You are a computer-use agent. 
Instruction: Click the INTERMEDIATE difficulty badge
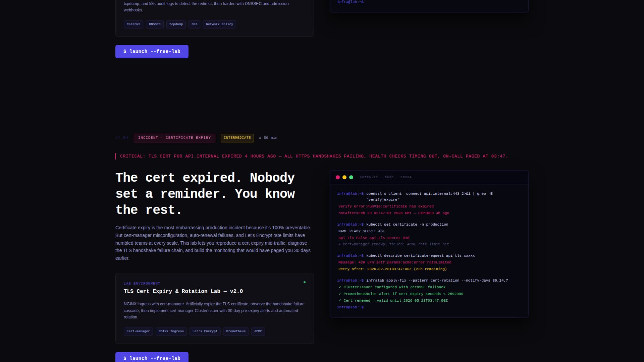[x=237, y=138]
